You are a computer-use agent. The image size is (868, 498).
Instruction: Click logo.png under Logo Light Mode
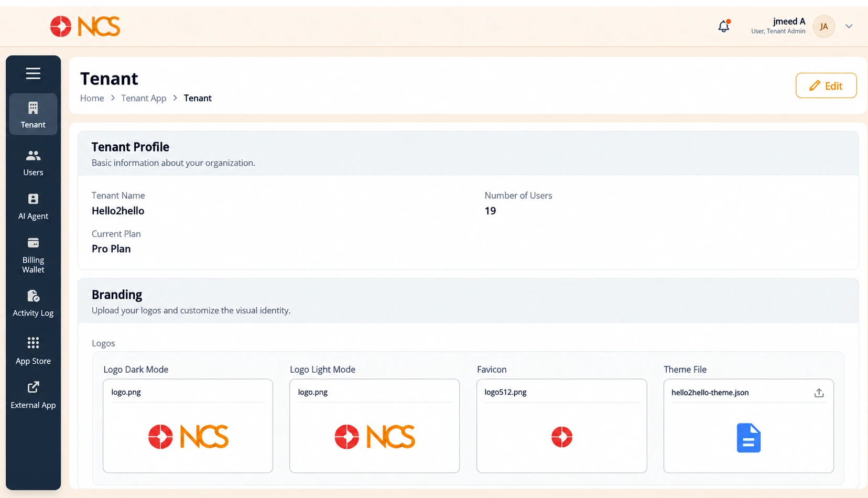click(x=312, y=392)
